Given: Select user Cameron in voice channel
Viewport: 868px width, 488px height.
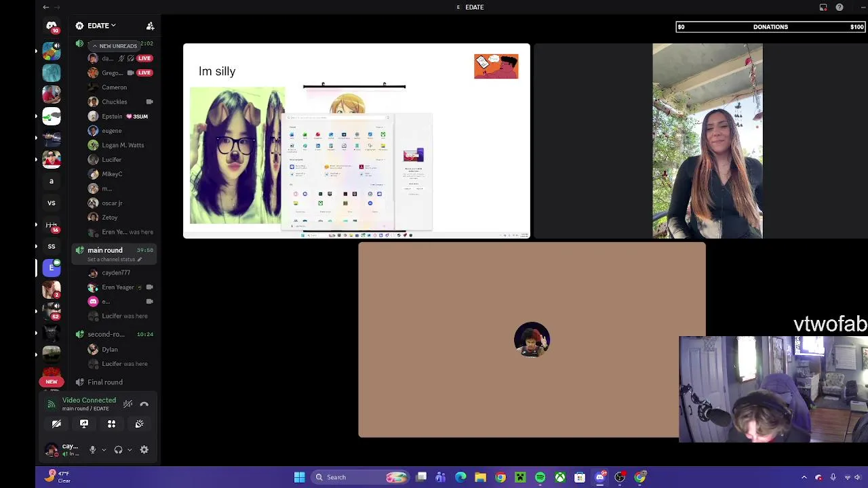Looking at the screenshot, I should [x=115, y=87].
